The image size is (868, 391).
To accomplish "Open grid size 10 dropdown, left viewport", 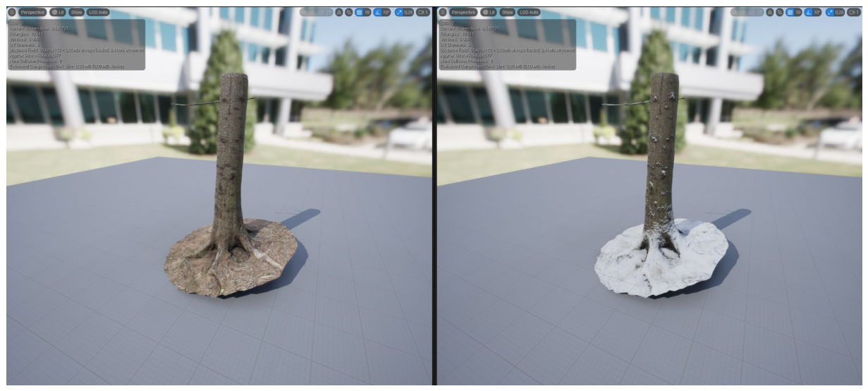I will click(x=367, y=13).
